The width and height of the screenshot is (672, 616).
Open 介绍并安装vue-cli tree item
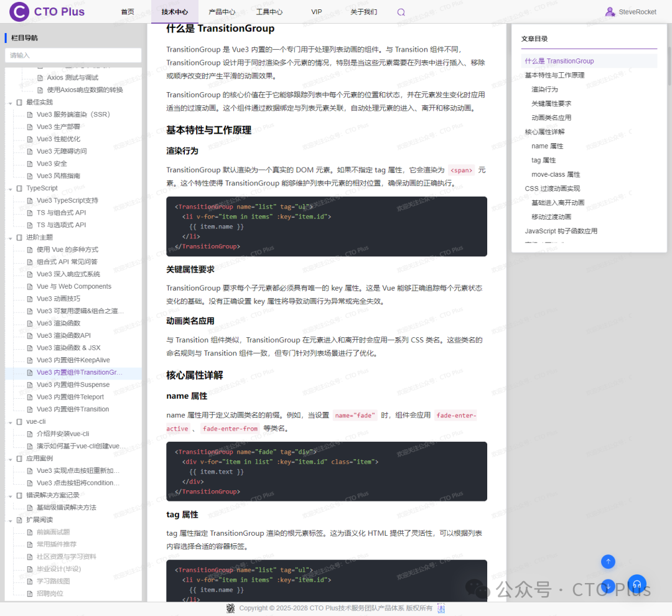pos(63,434)
